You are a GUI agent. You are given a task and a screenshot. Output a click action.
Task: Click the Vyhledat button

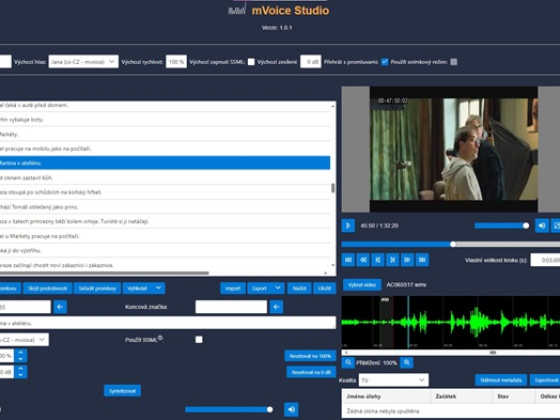(x=138, y=288)
